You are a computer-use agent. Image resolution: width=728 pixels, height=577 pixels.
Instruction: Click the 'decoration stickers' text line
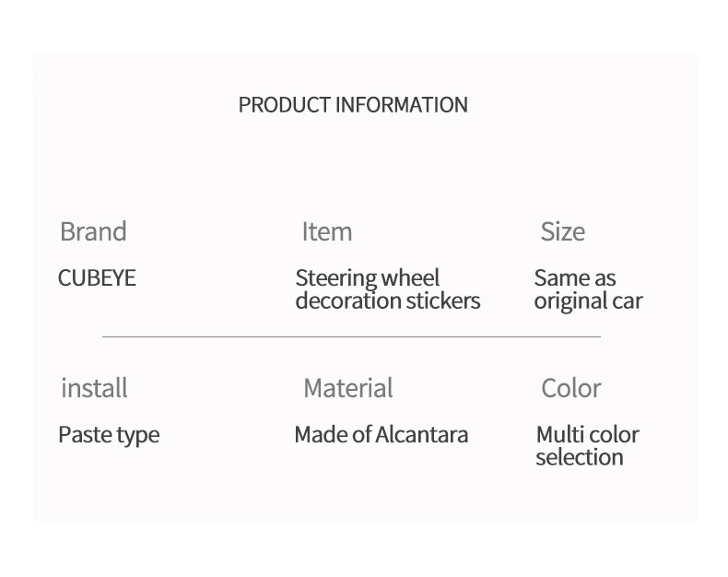tap(388, 300)
